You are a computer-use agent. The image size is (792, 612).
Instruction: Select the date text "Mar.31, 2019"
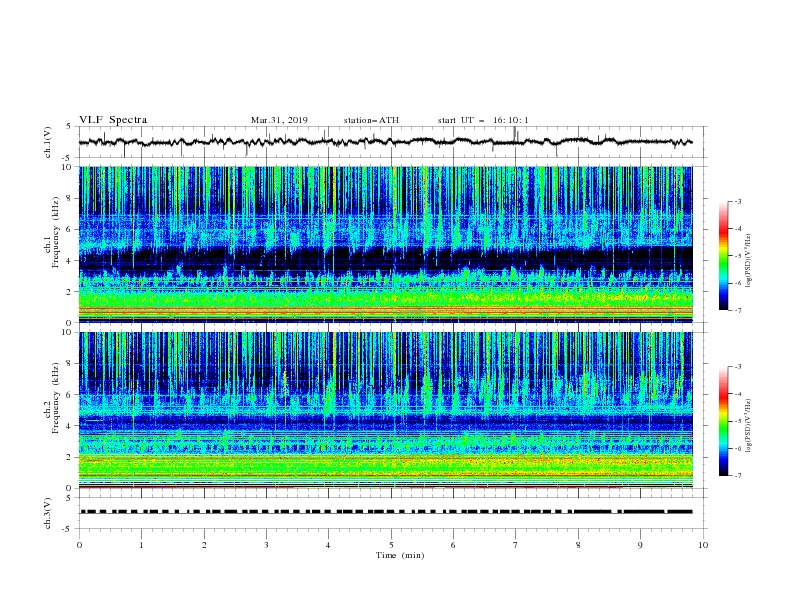click(x=279, y=120)
